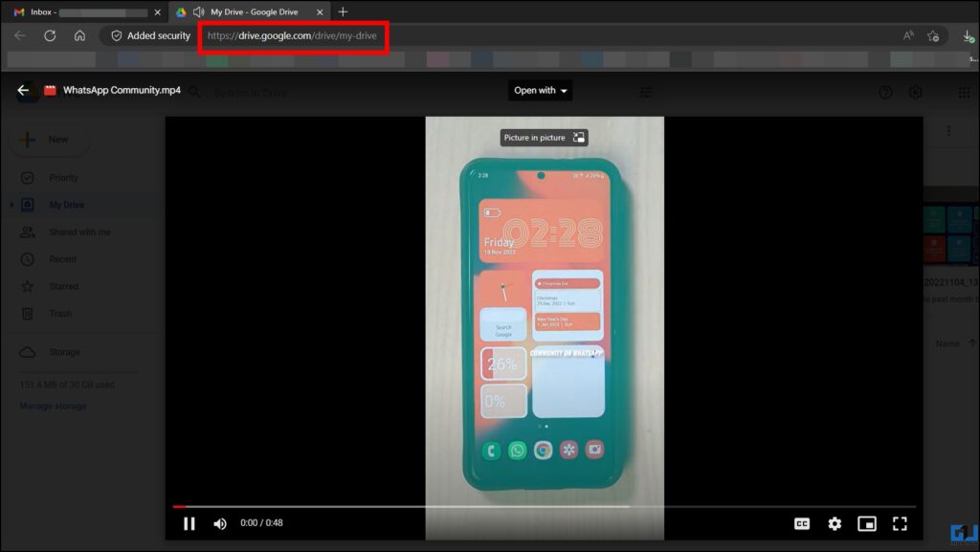Screen dimensions: 980x552
Task: Click the Added security indicator
Action: [x=150, y=35]
